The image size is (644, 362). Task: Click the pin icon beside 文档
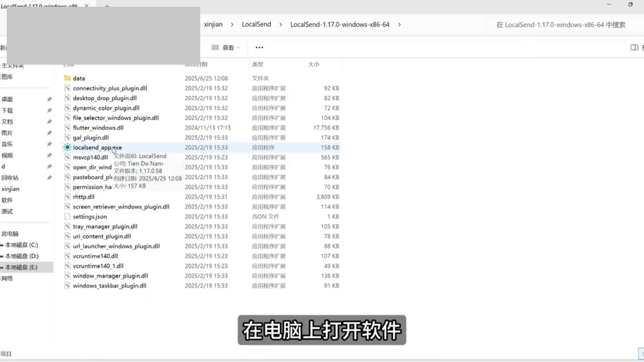[x=49, y=122]
